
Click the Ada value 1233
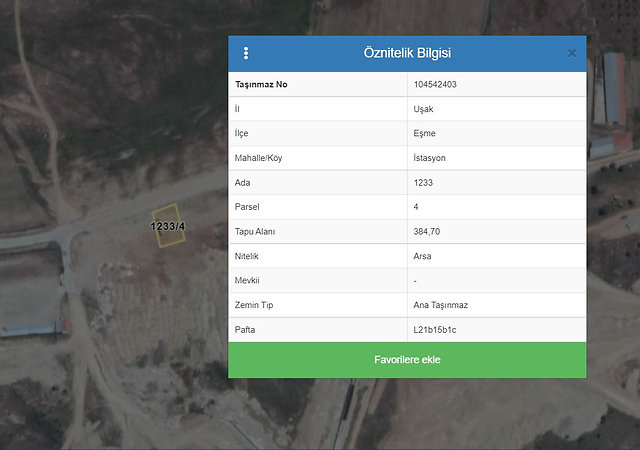pyautogui.click(x=423, y=183)
